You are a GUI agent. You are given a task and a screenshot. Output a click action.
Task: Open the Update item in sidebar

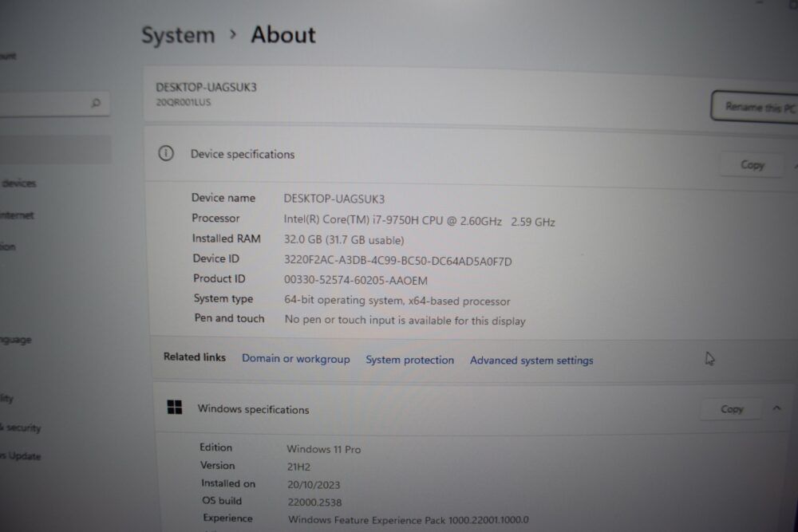click(22, 455)
